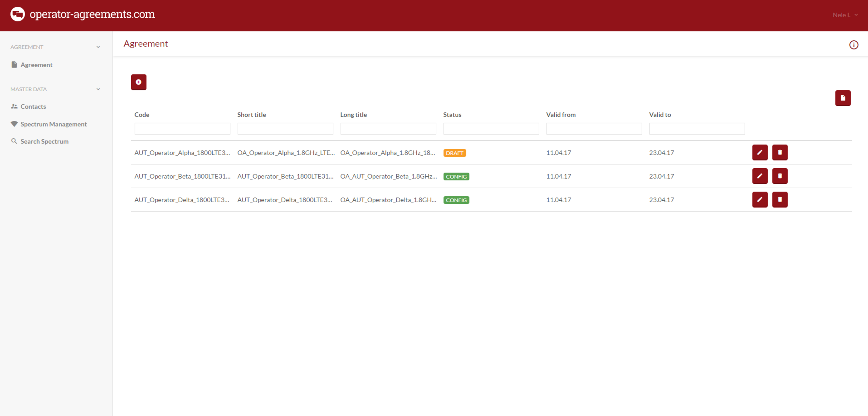The width and height of the screenshot is (868, 416).
Task: Open the info icon in Agreement header
Action: (x=854, y=45)
